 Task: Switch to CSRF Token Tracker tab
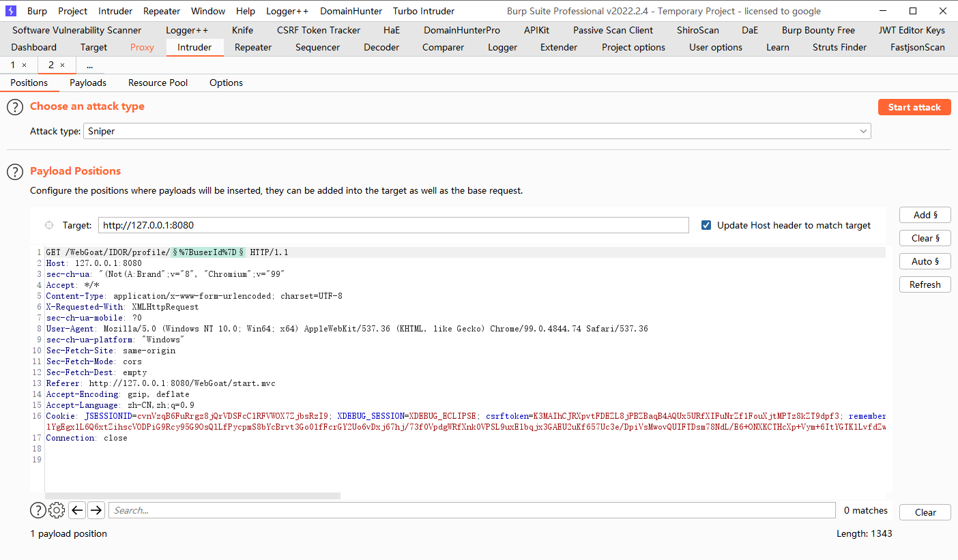tap(318, 30)
